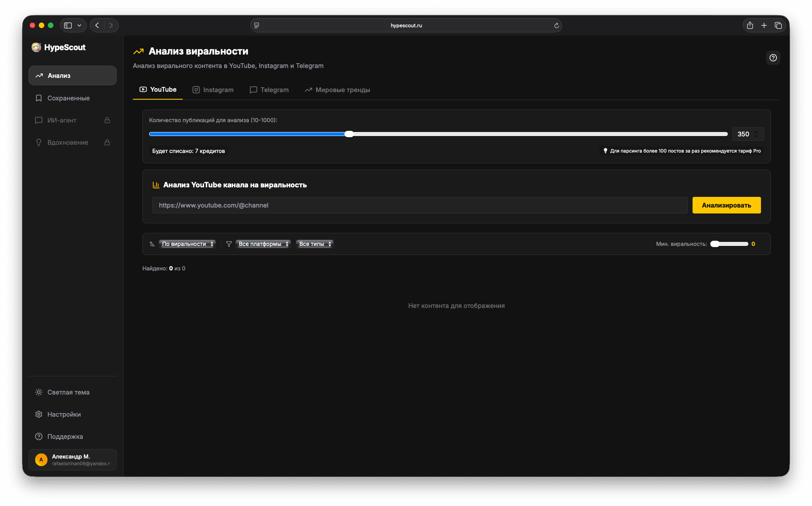Click the HypeScout logo icon
Viewport: 812px width, 506px height.
click(36, 47)
